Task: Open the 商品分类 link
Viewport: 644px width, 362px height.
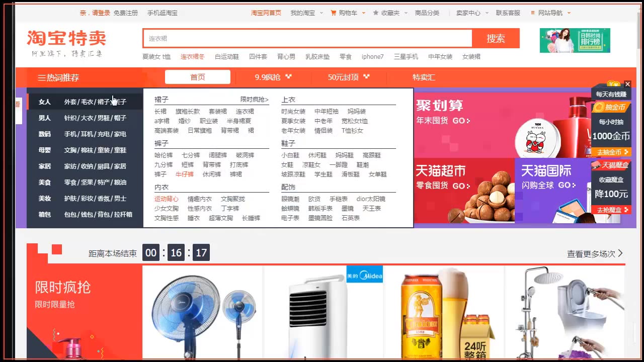Action: coord(427,13)
